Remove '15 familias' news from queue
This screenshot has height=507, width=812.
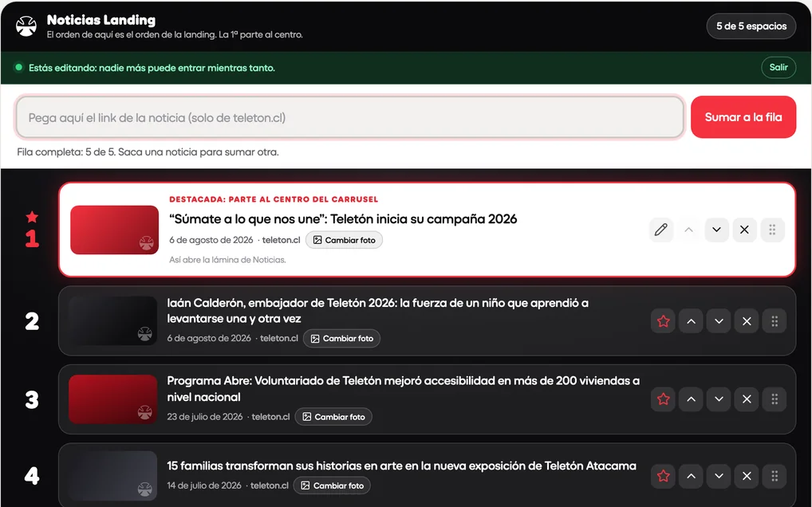(747, 476)
